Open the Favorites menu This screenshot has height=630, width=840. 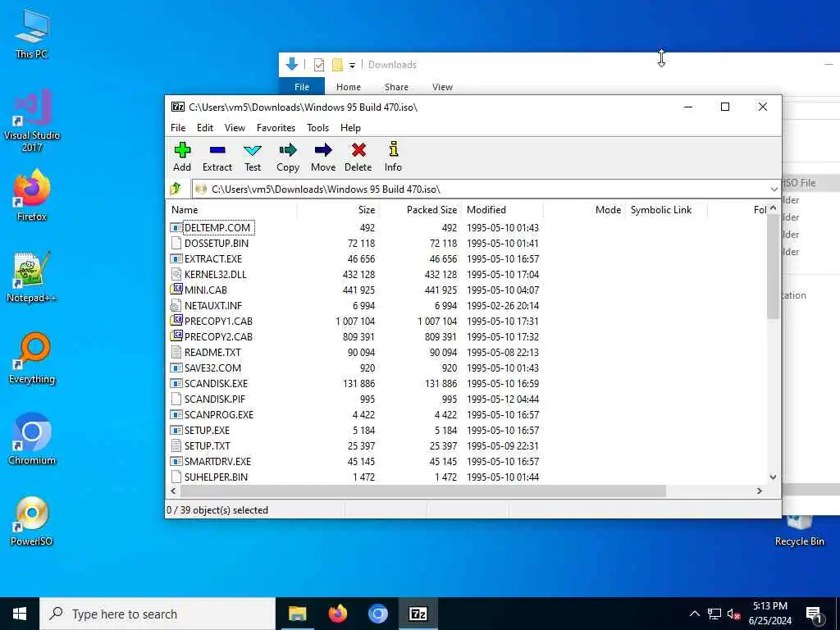click(x=276, y=127)
